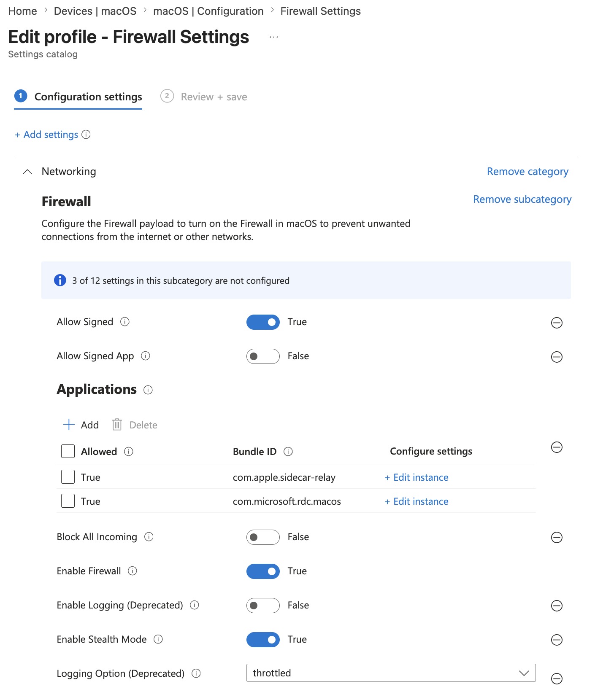
Task: Remove the Enable Stealth Mode setting
Action: 557,640
